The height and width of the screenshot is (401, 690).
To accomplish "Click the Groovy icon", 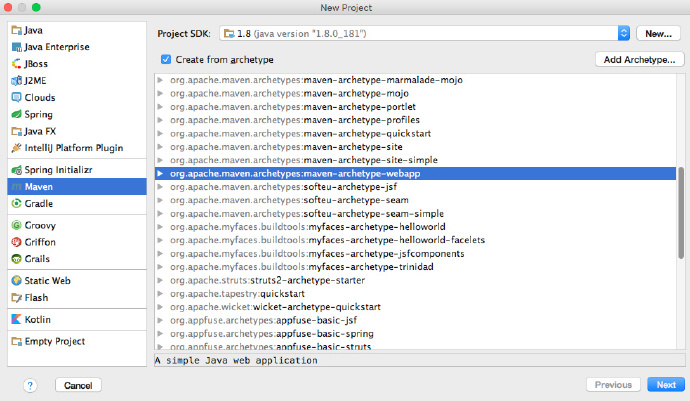I will pyautogui.click(x=17, y=225).
